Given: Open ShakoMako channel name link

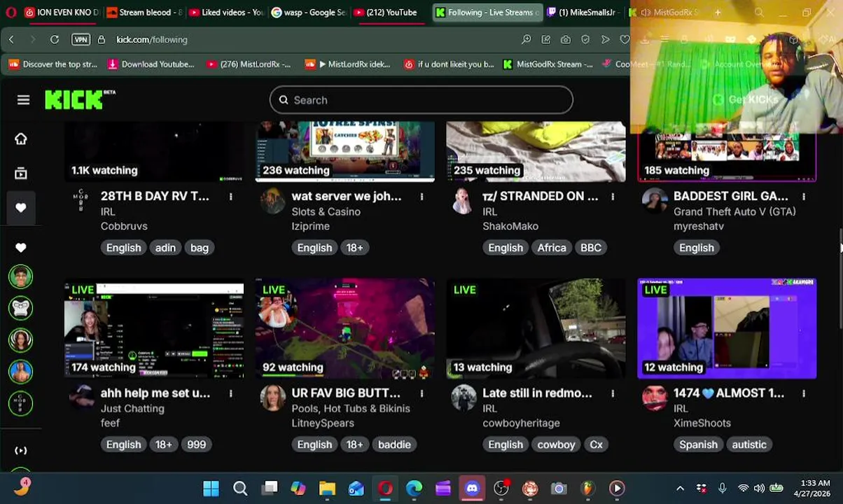Looking at the screenshot, I should point(510,226).
